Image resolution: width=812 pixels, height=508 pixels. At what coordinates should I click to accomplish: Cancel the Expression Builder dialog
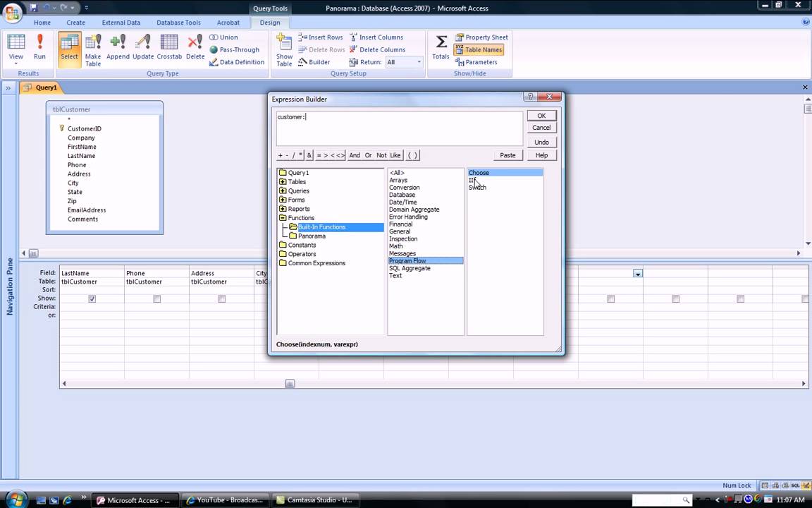(x=541, y=128)
